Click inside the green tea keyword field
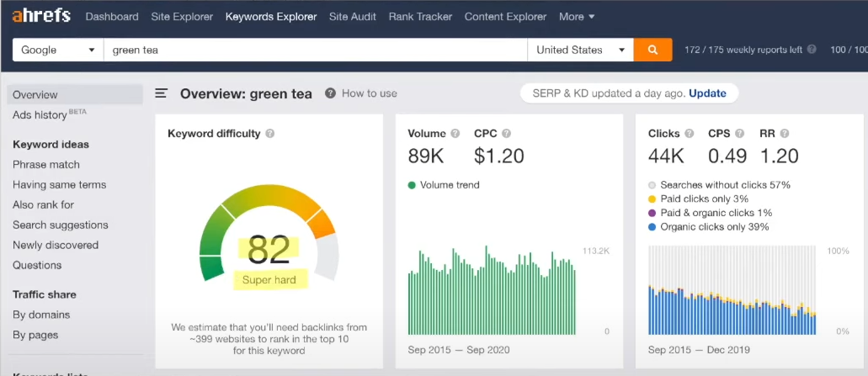The height and width of the screenshot is (376, 868). (x=316, y=50)
